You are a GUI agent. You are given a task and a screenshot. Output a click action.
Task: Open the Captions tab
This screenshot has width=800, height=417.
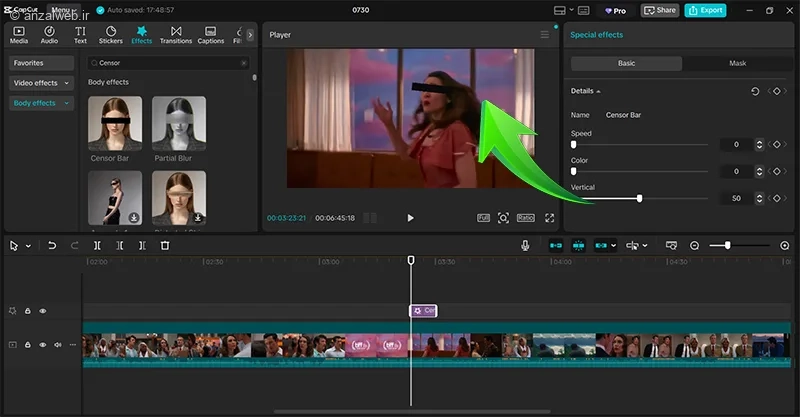[211, 35]
